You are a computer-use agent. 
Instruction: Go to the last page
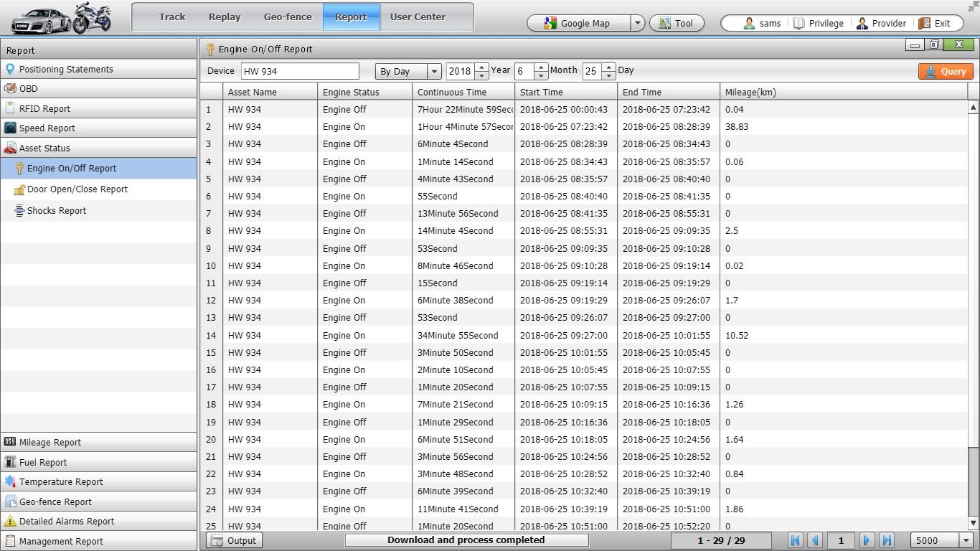tap(887, 541)
